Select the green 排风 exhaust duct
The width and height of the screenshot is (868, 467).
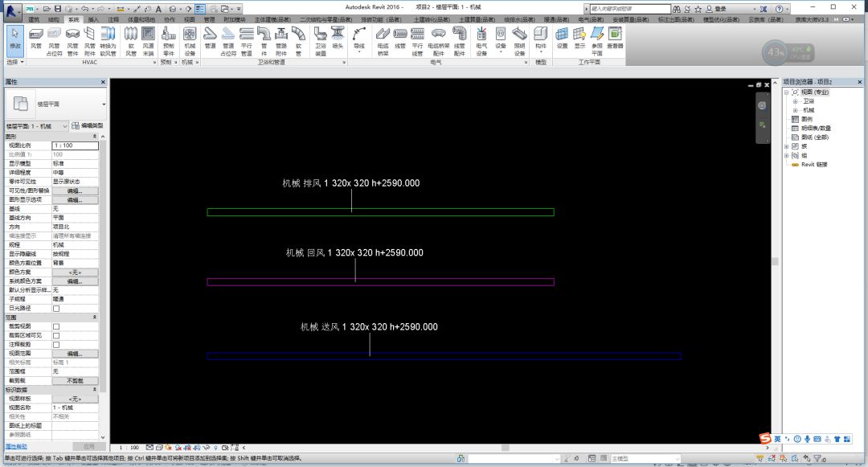(380, 212)
